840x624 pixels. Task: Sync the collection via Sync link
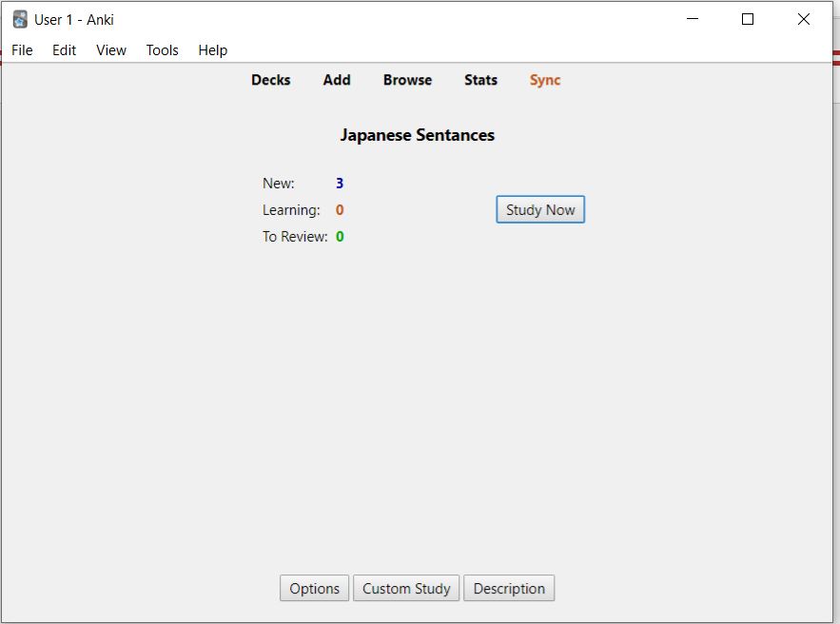click(545, 80)
